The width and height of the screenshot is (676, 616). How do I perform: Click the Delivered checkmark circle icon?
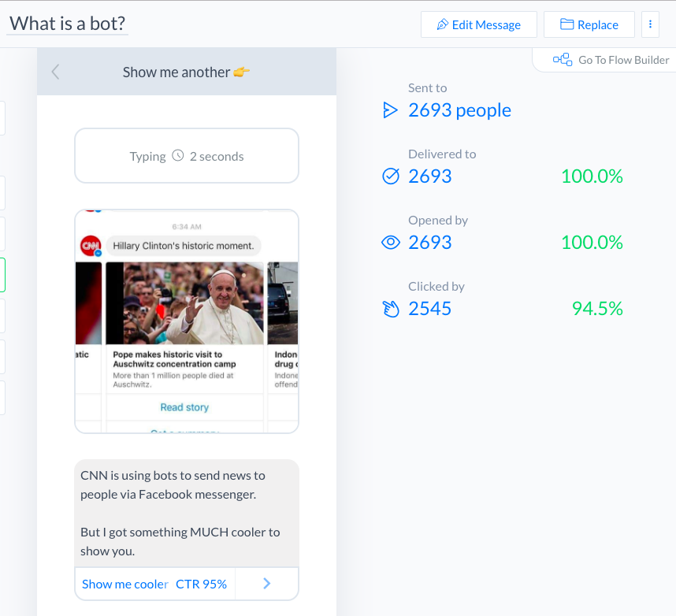(x=390, y=176)
